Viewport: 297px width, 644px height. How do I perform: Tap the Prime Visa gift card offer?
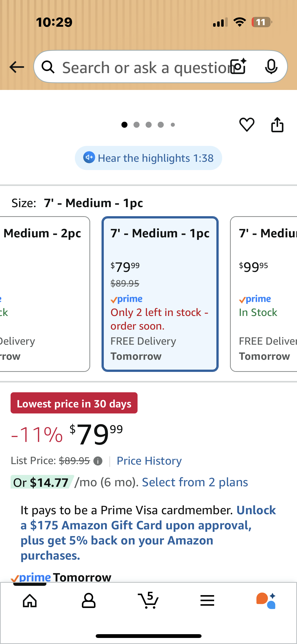tap(136, 533)
